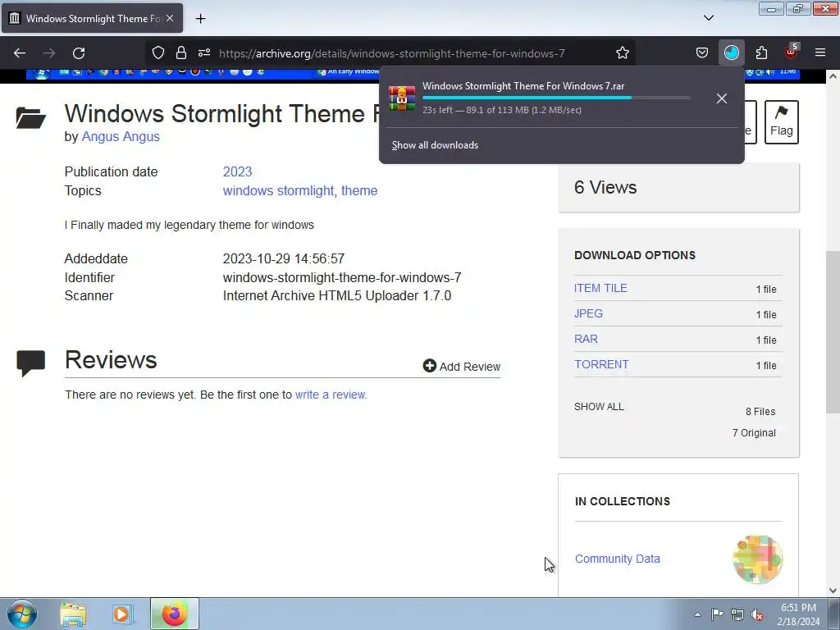Click the Firefox taskbar button
The image size is (840, 630).
point(174,614)
